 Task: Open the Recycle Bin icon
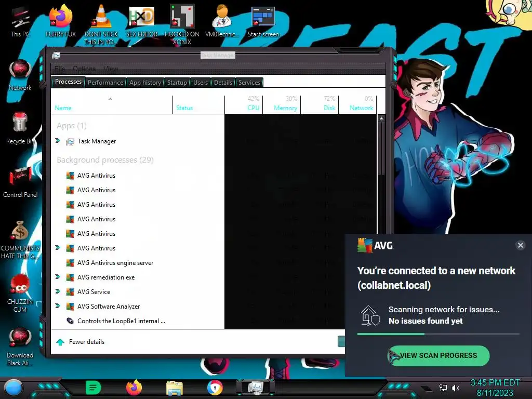point(20,128)
